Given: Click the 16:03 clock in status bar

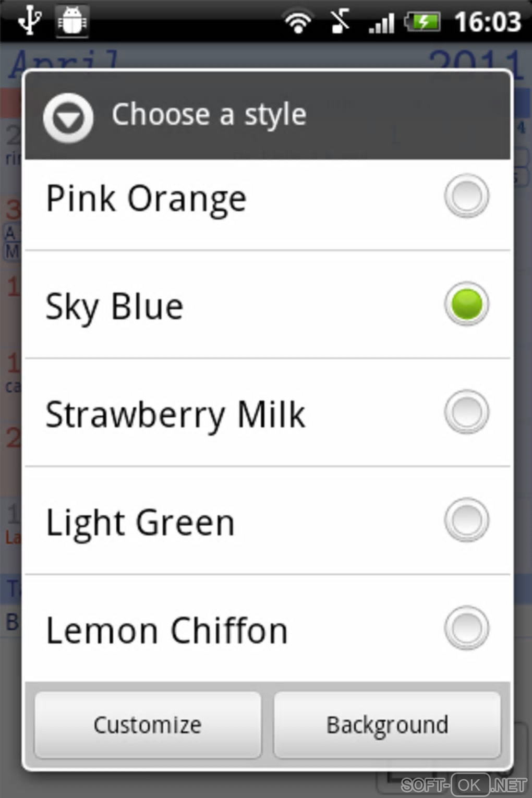Looking at the screenshot, I should point(488,22).
